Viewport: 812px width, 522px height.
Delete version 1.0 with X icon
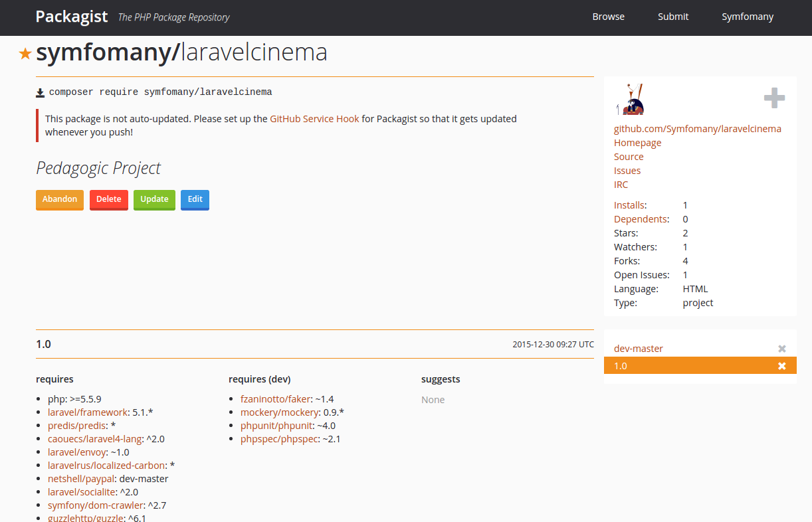(782, 366)
